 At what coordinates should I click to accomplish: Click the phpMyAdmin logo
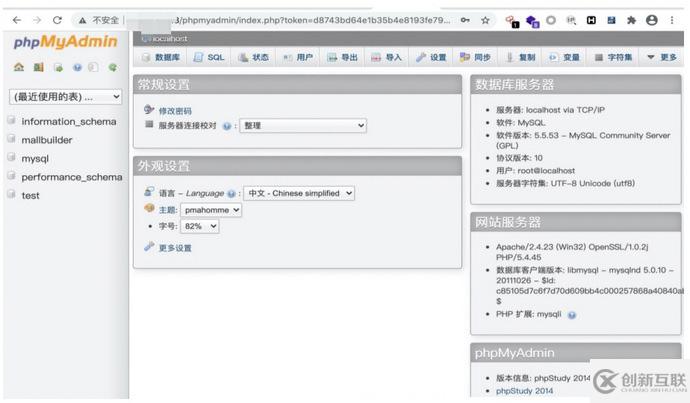(65, 42)
